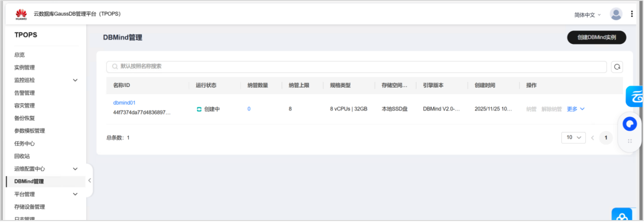The width and height of the screenshot is (644, 222).
Task: Click the instance ID 44f7374da77d4836897
Action: [x=142, y=113]
